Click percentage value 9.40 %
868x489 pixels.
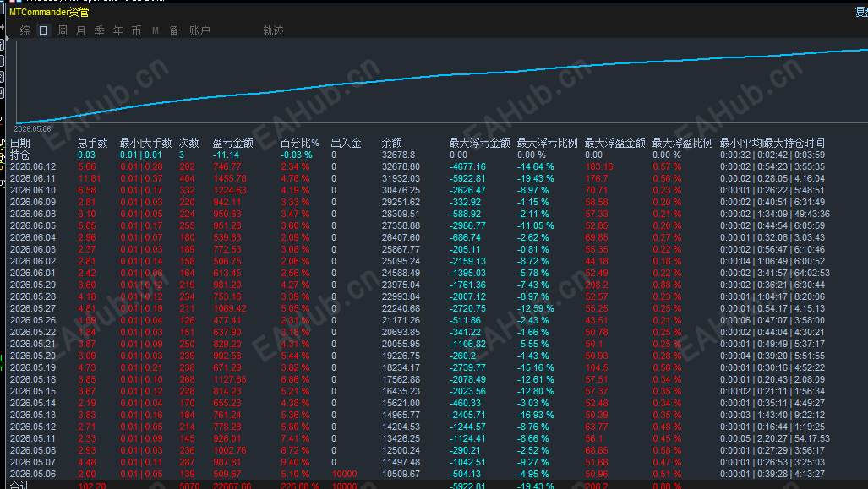point(294,463)
